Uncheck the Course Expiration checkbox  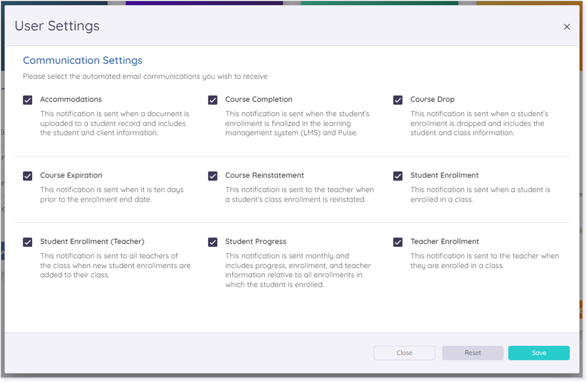click(27, 176)
